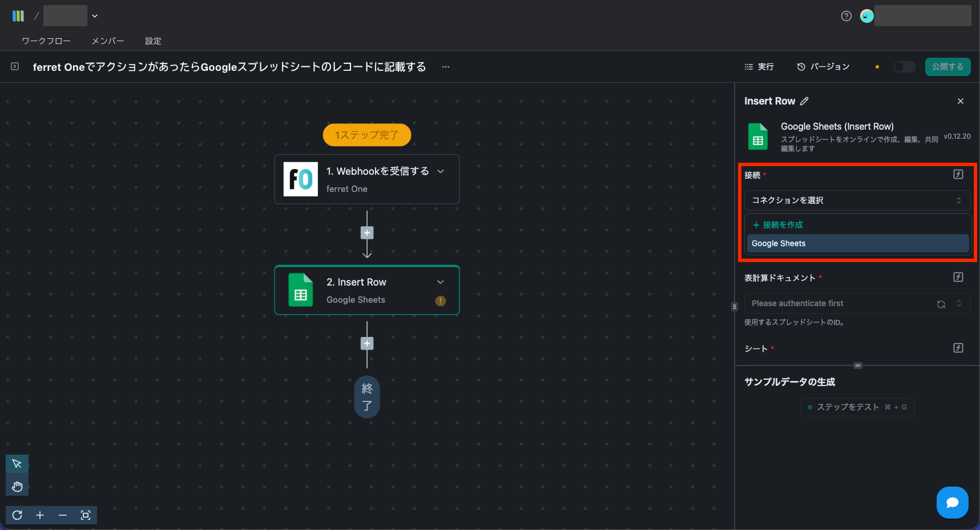Close the Insert Row panel

point(961,101)
